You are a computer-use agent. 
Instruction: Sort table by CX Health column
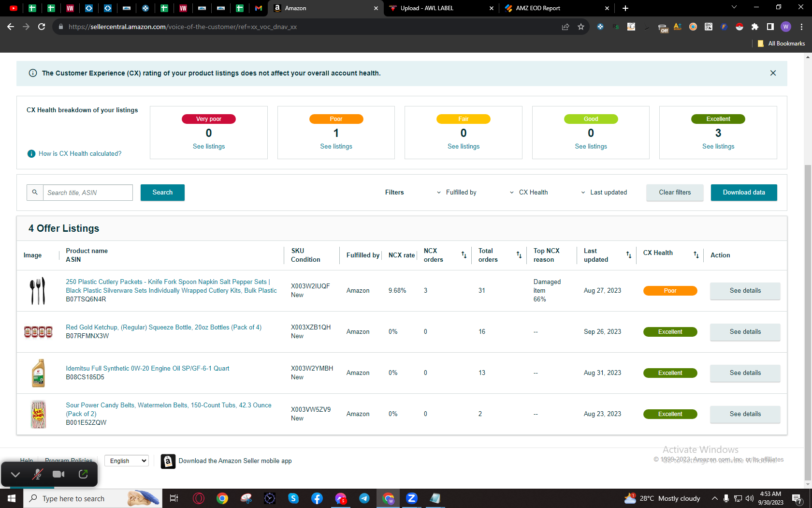click(696, 255)
